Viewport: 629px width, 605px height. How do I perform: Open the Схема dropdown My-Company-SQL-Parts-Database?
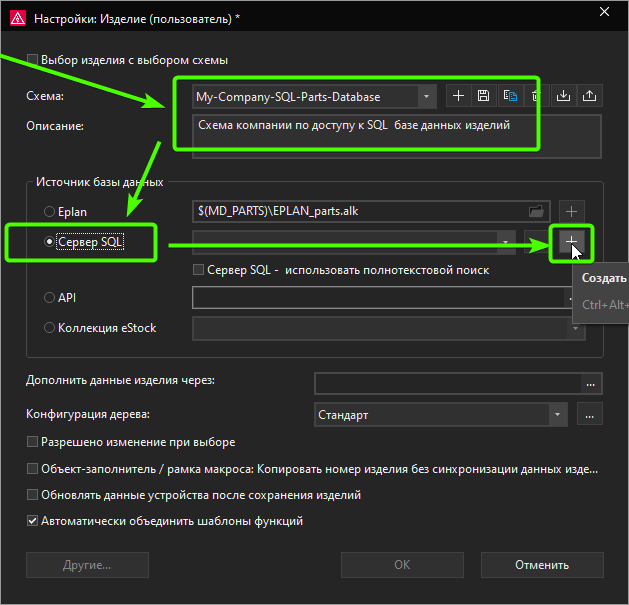click(426, 96)
